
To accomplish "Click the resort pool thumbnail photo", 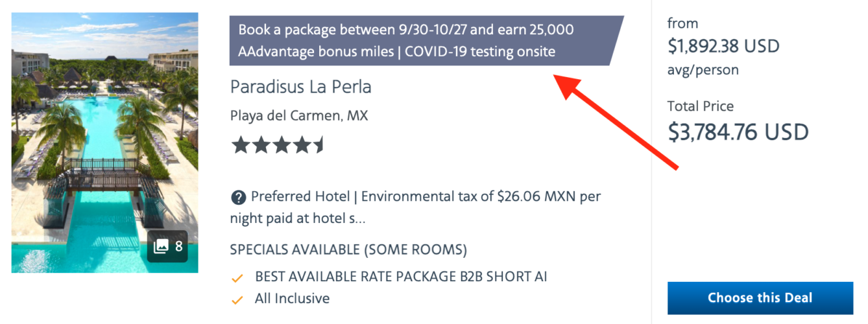I will click(104, 130).
